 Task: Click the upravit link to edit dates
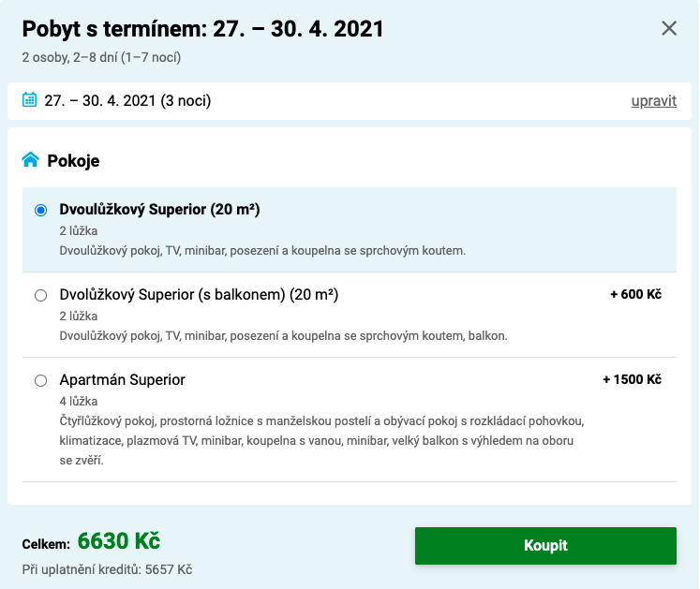pos(653,101)
